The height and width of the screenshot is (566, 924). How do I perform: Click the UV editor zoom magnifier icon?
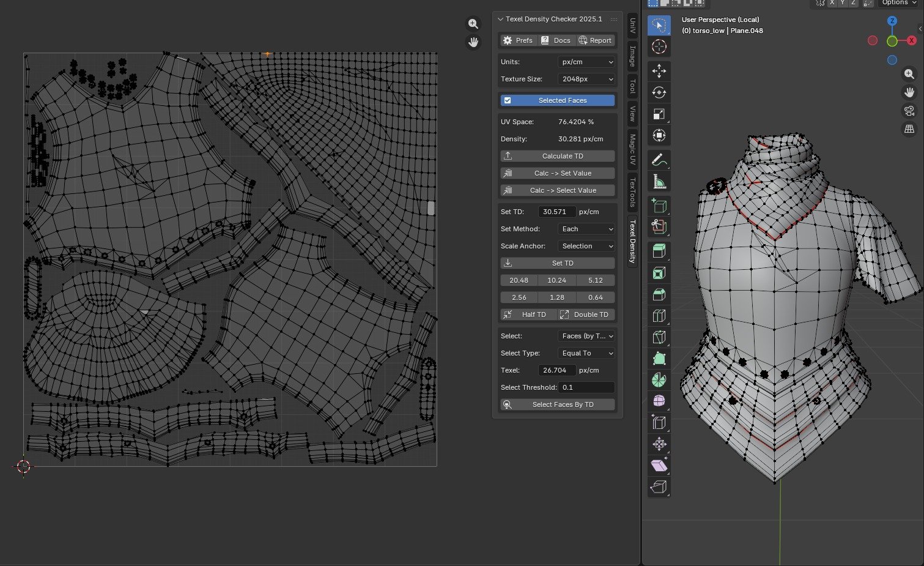[x=473, y=24]
